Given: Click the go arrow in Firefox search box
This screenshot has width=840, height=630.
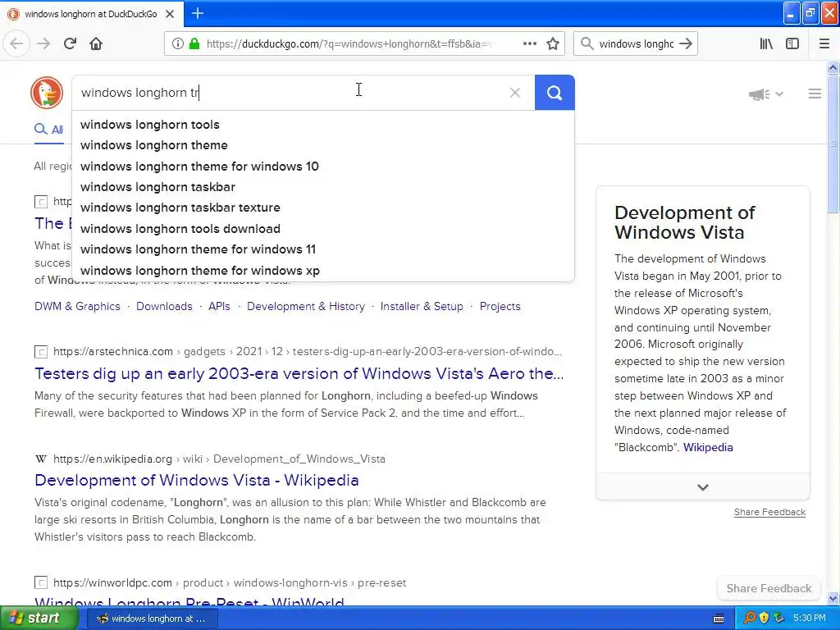Looking at the screenshot, I should point(685,44).
